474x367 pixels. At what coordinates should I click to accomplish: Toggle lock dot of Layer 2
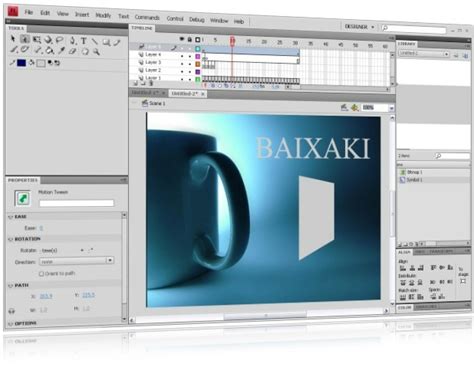tap(190, 72)
